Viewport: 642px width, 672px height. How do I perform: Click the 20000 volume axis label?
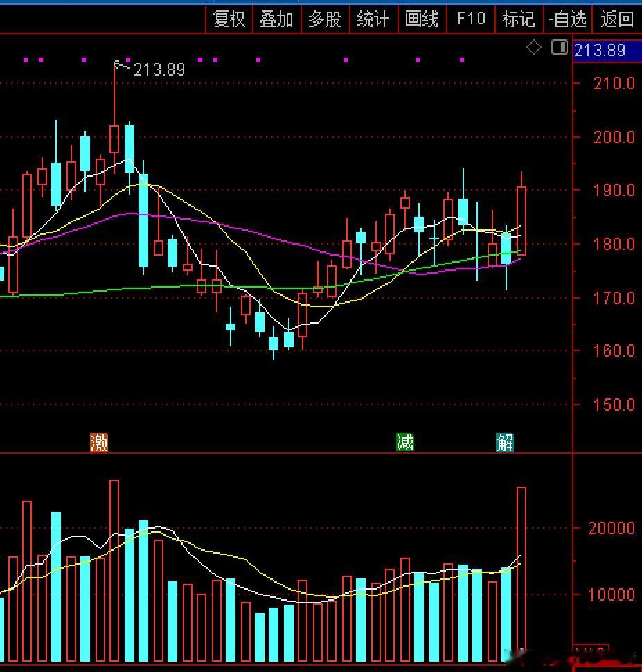click(611, 528)
